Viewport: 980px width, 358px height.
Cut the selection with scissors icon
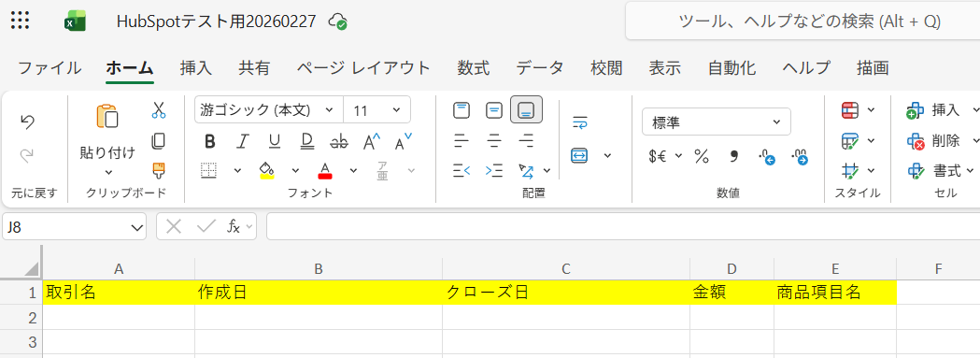159,111
